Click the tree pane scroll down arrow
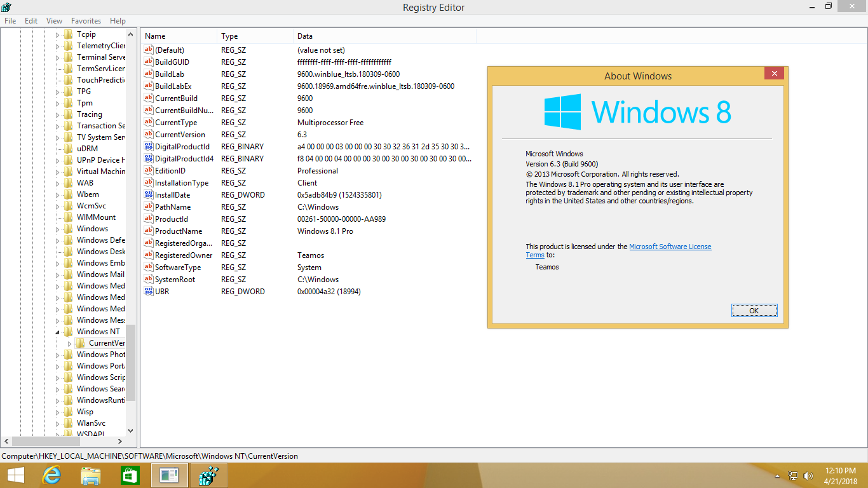868x488 pixels. pyautogui.click(x=131, y=430)
